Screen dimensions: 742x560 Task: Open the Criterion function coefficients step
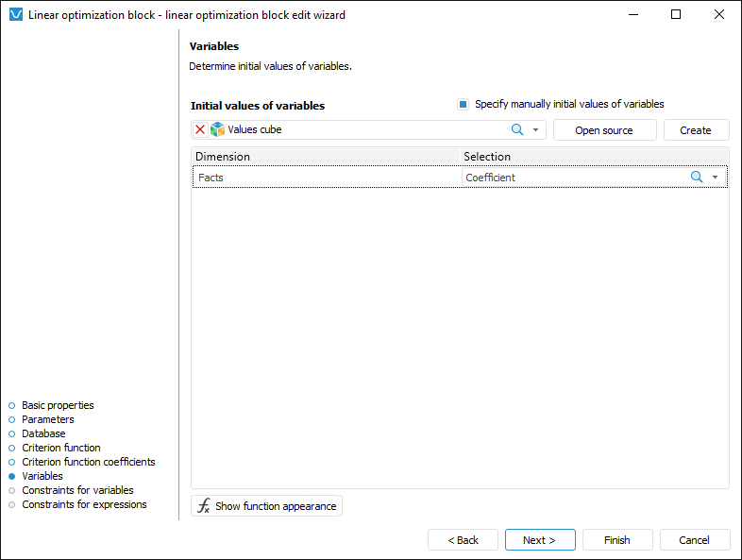click(88, 462)
